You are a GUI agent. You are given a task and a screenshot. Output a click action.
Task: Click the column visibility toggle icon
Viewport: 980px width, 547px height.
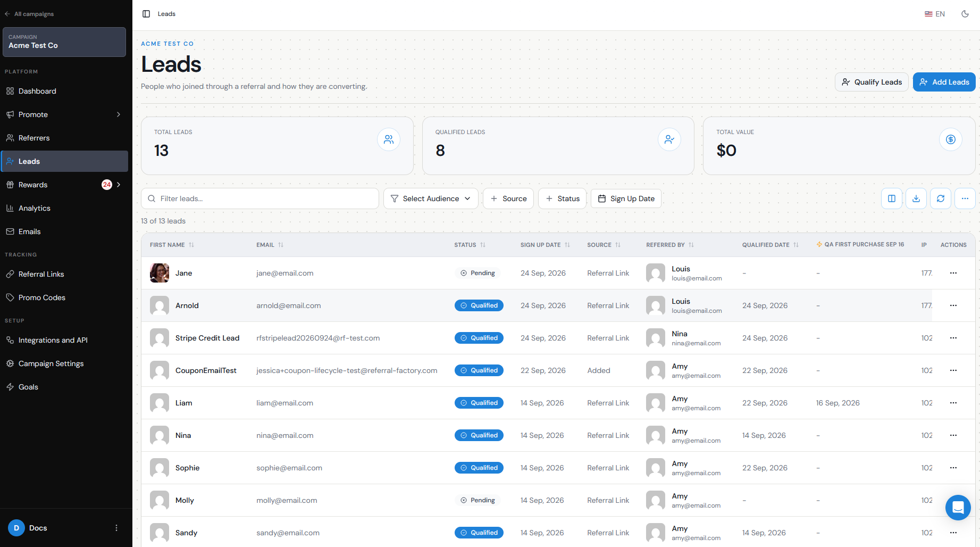tap(892, 198)
